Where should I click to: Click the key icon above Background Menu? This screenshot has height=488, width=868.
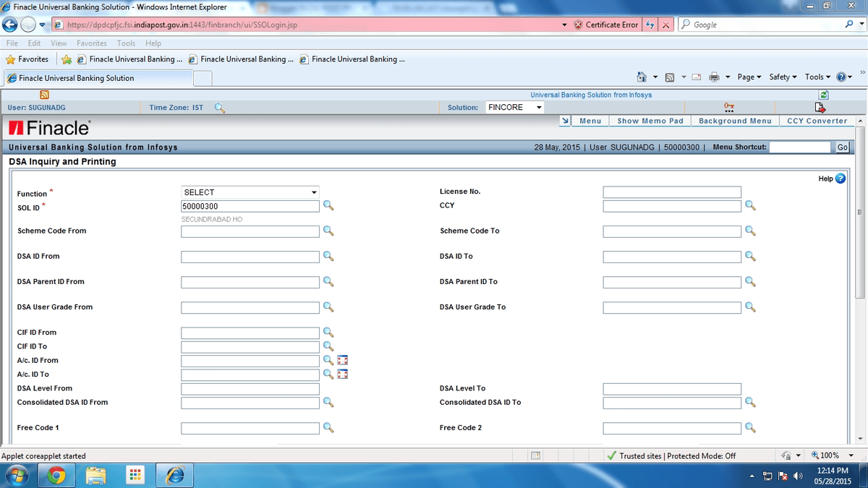tap(729, 108)
